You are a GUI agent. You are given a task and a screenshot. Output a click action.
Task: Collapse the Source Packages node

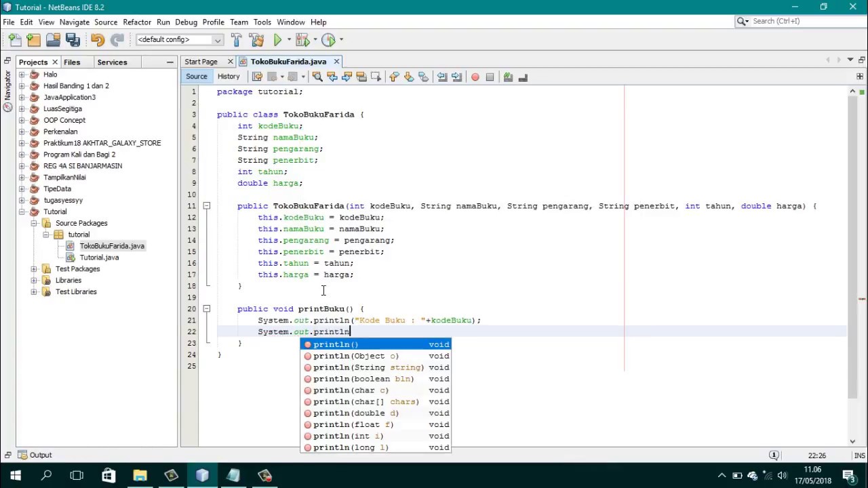coord(34,223)
